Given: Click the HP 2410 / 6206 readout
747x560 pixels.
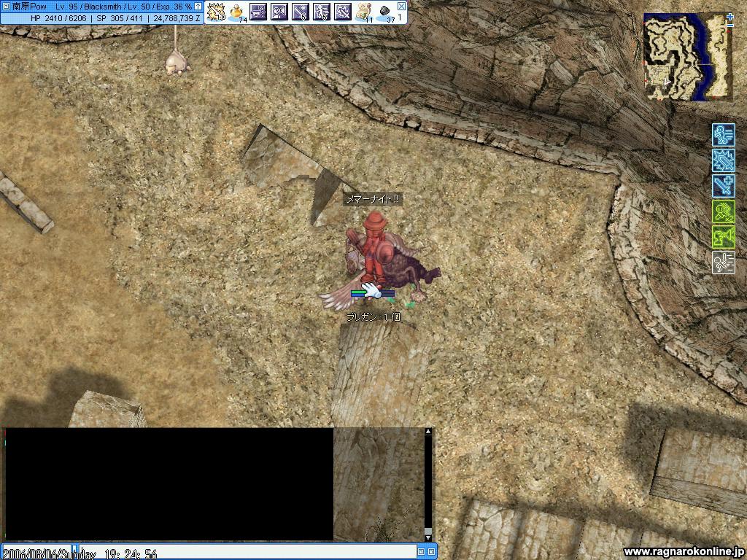Looking at the screenshot, I should coord(58,18).
